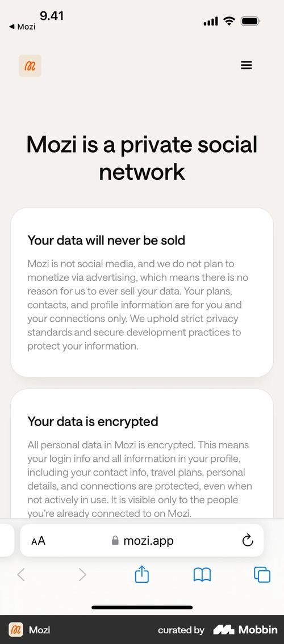Reload the mozi.app page
This screenshot has height=644, width=284.
248,541
